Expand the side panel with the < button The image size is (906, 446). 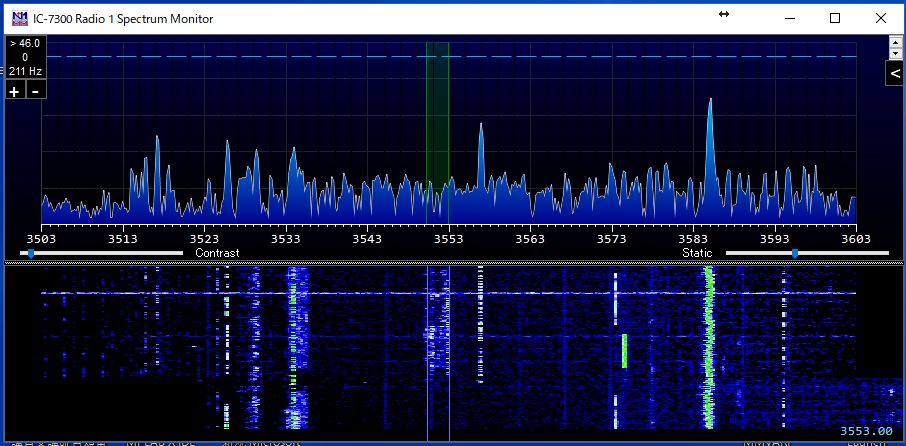(x=895, y=74)
